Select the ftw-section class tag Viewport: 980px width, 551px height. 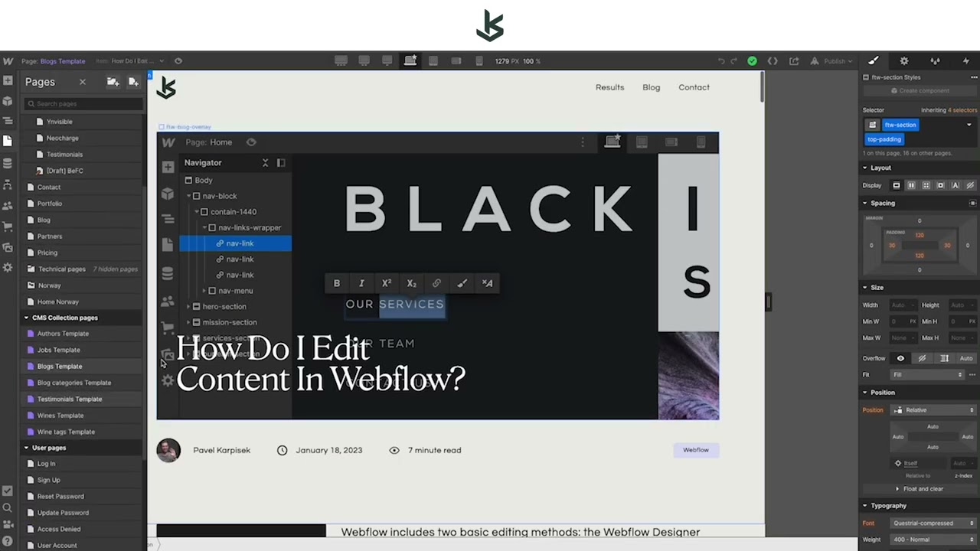(900, 125)
